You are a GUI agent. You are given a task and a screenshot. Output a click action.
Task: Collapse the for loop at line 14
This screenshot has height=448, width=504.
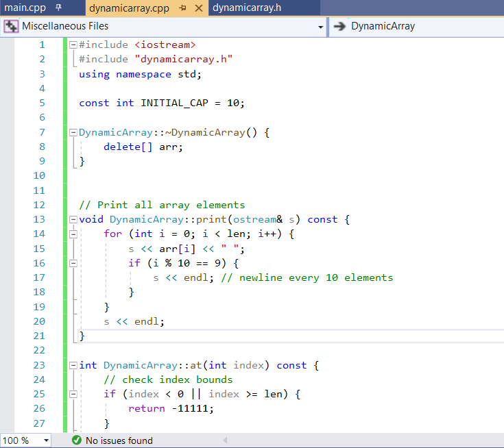tap(73, 234)
